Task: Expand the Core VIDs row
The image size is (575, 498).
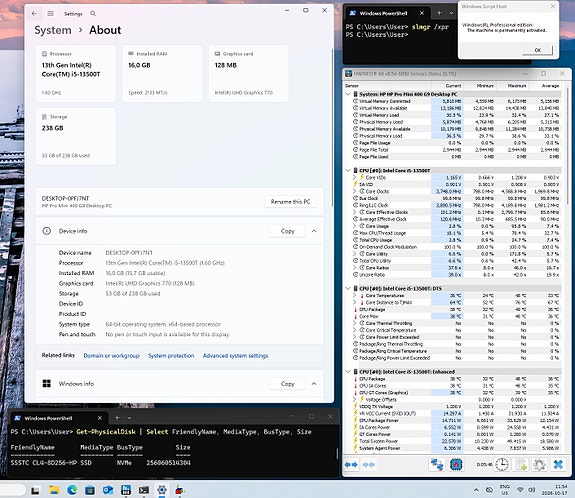Action: 355,177
